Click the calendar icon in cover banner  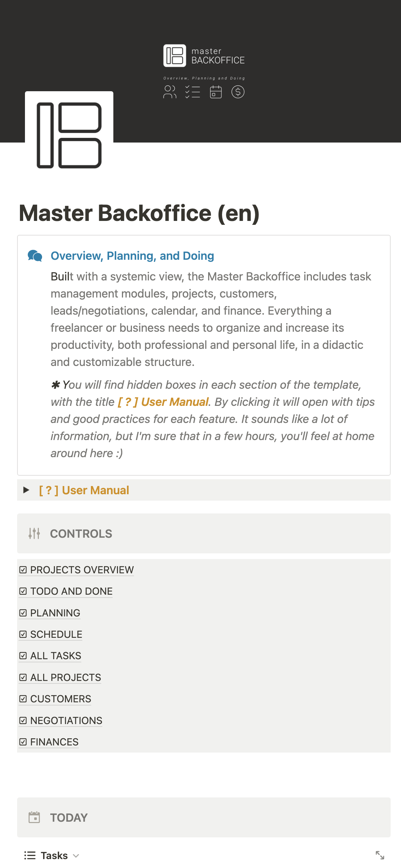point(216,92)
